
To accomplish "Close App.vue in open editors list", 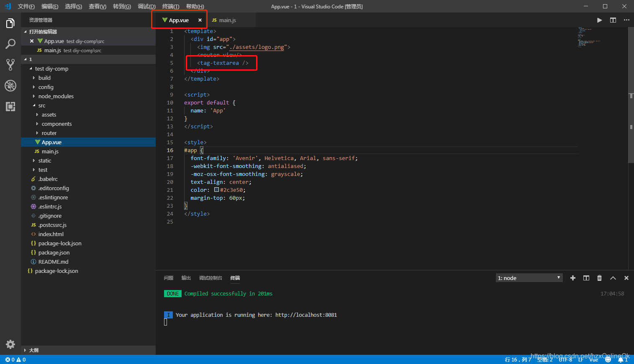I will [x=32, y=41].
